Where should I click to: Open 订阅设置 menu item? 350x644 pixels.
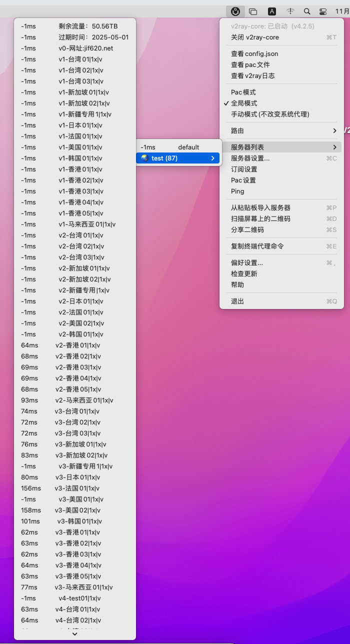(x=244, y=169)
